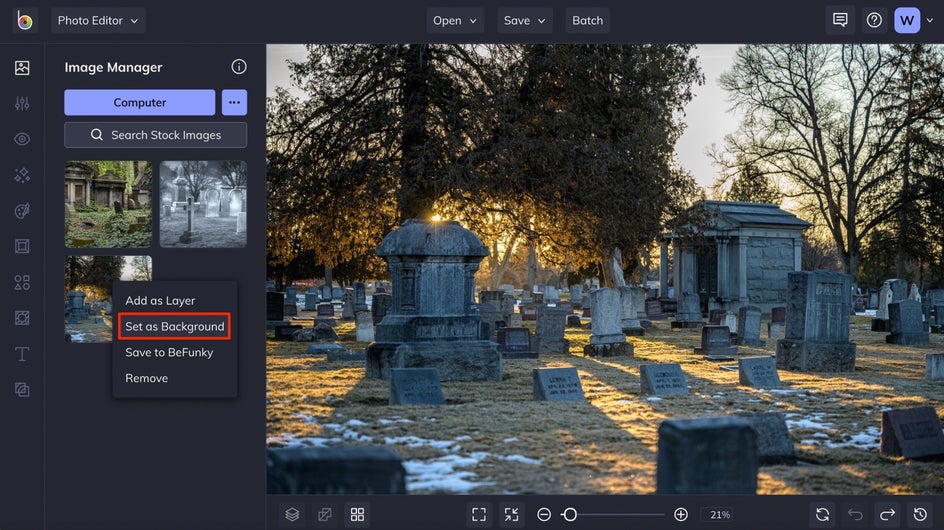Viewport: 944px width, 530px height.
Task: Choose Add as Layer from context menu
Action: 160,301
